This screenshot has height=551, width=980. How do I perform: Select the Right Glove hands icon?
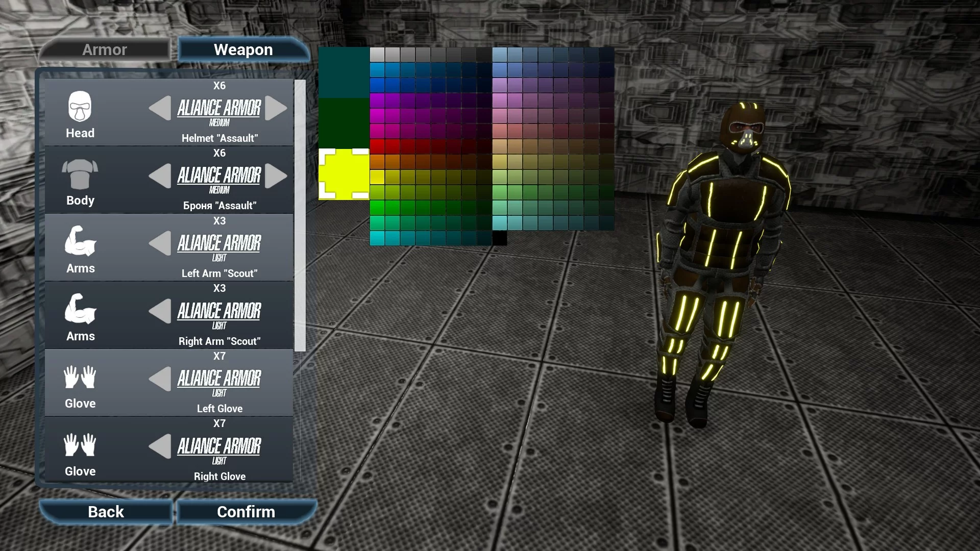(x=80, y=445)
